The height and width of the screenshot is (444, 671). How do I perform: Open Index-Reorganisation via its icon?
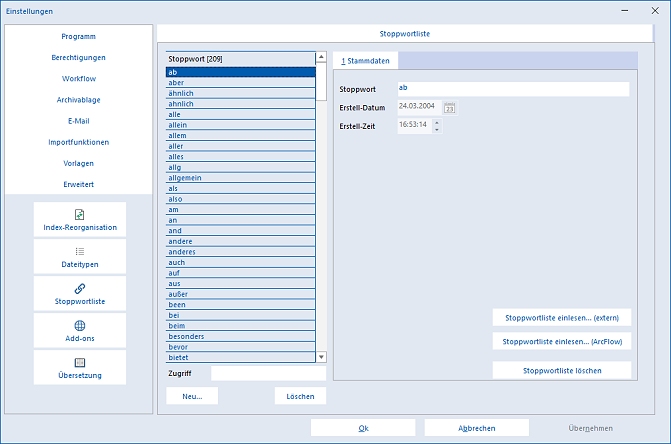80,214
